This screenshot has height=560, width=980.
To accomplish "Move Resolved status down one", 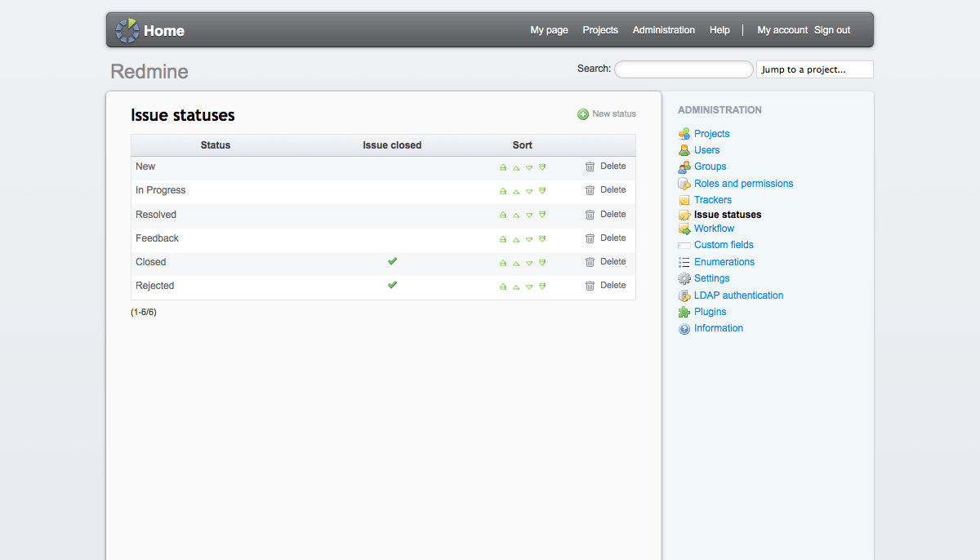I will click(x=529, y=216).
